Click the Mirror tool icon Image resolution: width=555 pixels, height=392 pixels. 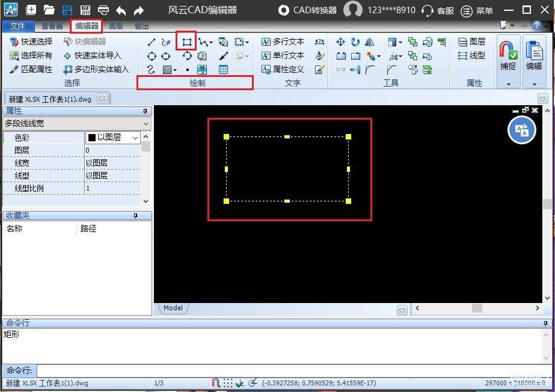(370, 42)
